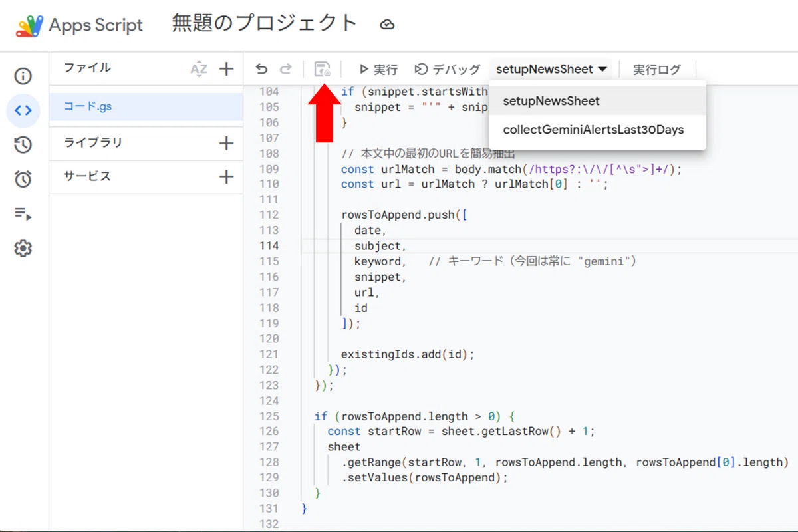The image size is (798, 532).
Task: Click the .setValues(rowsToAppend) line
Action: (424, 477)
